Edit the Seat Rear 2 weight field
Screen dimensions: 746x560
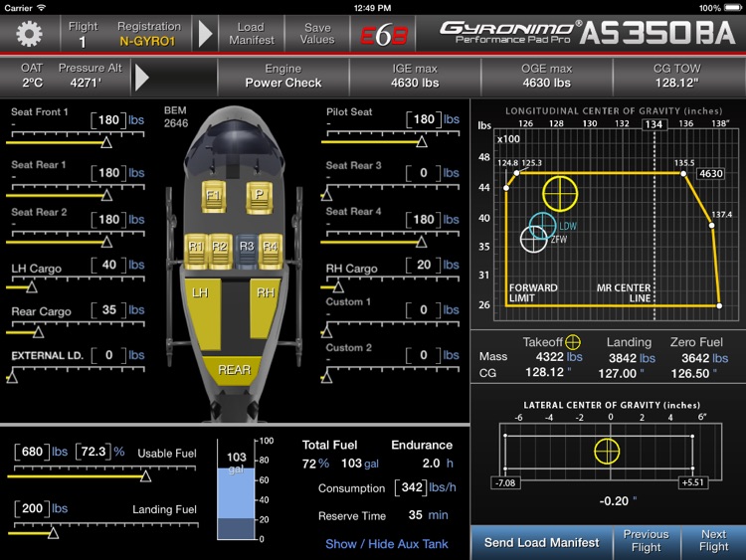tap(108, 220)
